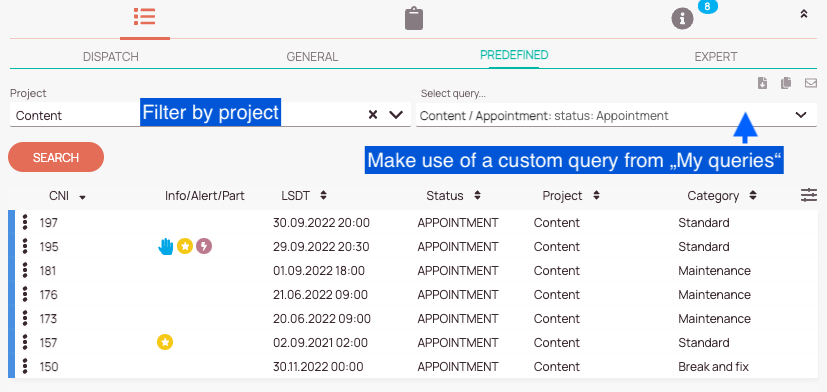Switch to the PREDEFINED tab
This screenshot has width=827, height=392.
pyautogui.click(x=514, y=55)
